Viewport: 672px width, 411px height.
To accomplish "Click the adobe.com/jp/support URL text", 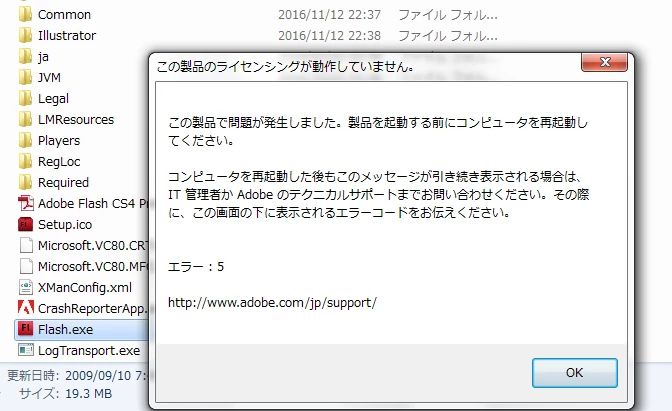I will tap(272, 303).
